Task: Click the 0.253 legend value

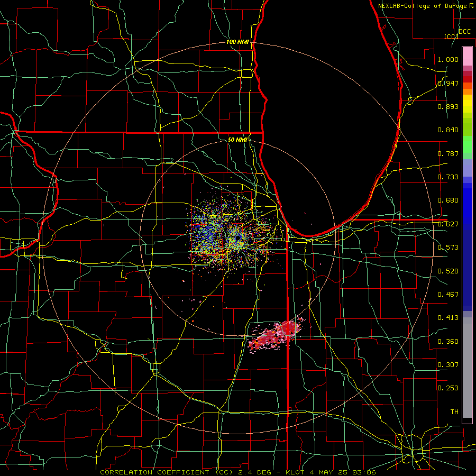Action: [x=448, y=388]
